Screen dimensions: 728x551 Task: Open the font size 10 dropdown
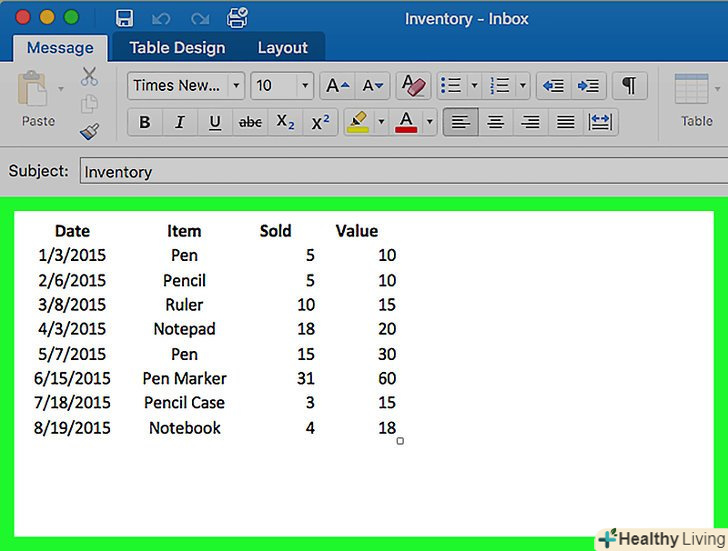pyautogui.click(x=305, y=86)
